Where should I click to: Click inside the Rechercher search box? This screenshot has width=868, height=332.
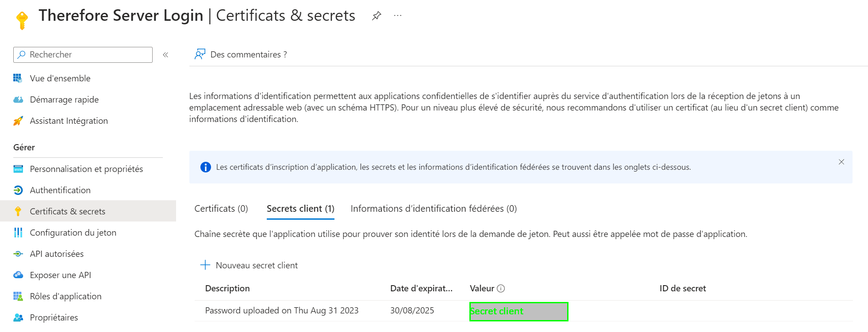pyautogui.click(x=82, y=54)
